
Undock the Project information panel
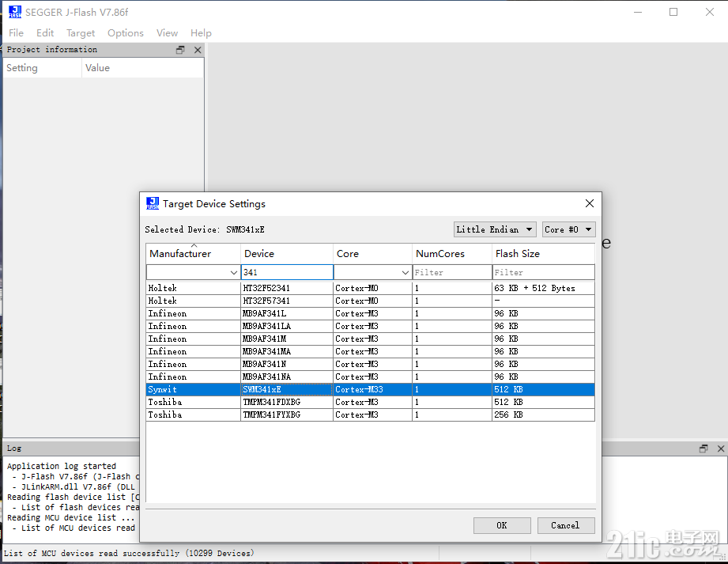click(x=180, y=50)
